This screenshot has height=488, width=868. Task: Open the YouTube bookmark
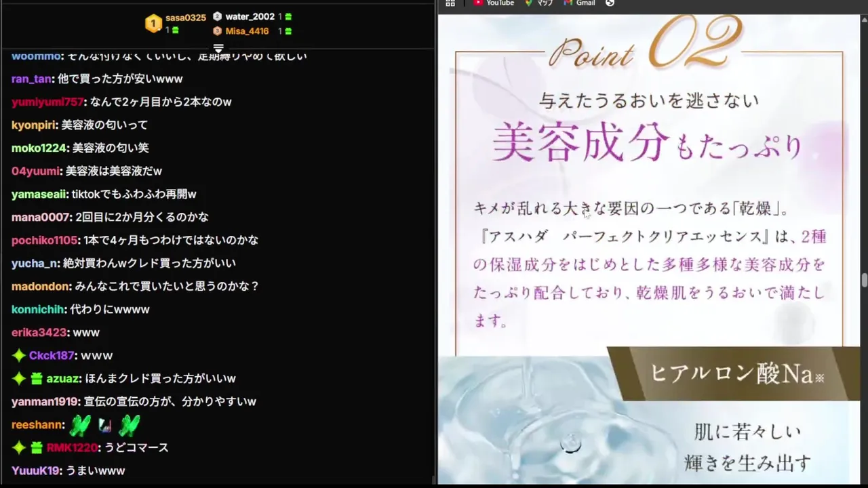tap(494, 3)
